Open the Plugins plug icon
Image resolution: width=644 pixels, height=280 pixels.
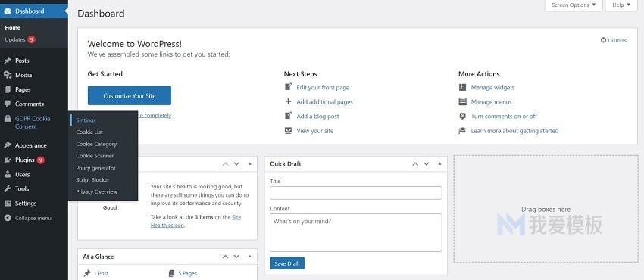pos(8,160)
